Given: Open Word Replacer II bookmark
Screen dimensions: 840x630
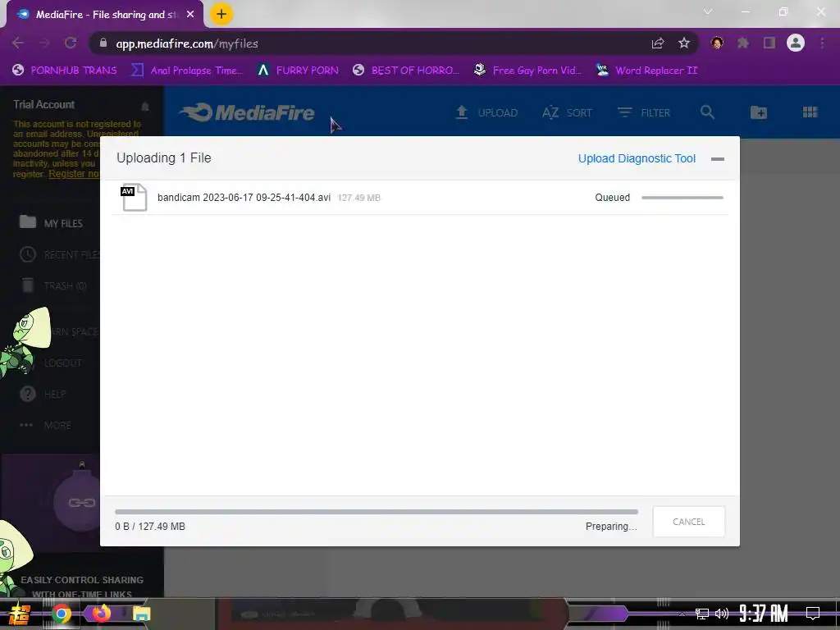Looking at the screenshot, I should pyautogui.click(x=646, y=71).
